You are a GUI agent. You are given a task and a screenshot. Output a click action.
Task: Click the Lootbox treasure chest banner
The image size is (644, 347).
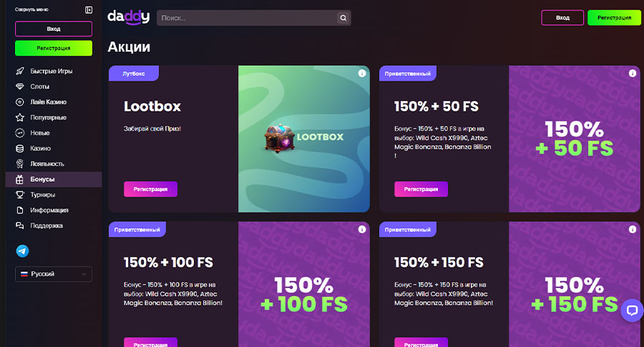point(303,139)
